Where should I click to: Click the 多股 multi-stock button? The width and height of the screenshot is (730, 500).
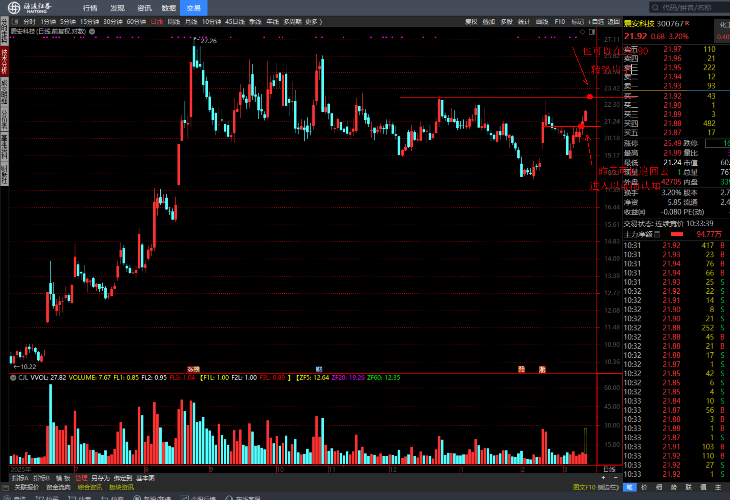tap(507, 22)
